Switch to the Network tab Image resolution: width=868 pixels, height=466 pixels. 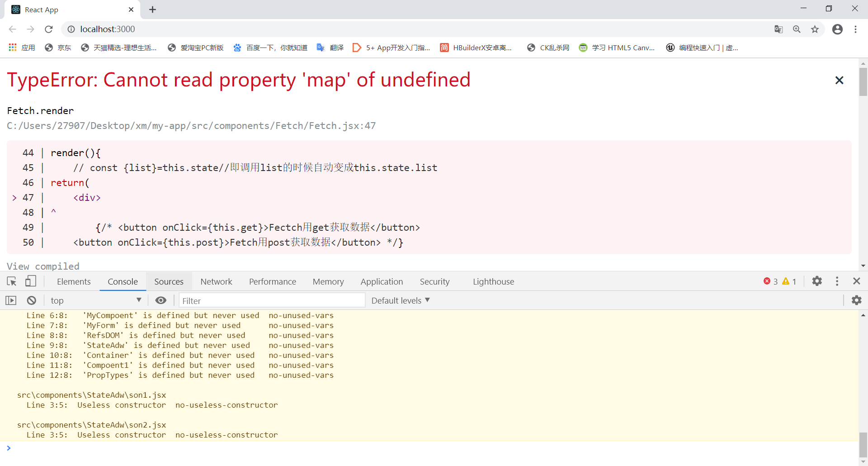(216, 281)
